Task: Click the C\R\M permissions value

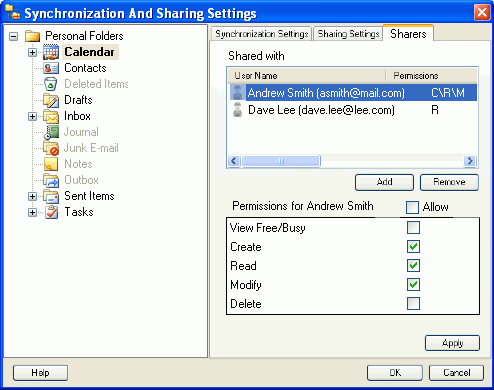Action: [448, 93]
